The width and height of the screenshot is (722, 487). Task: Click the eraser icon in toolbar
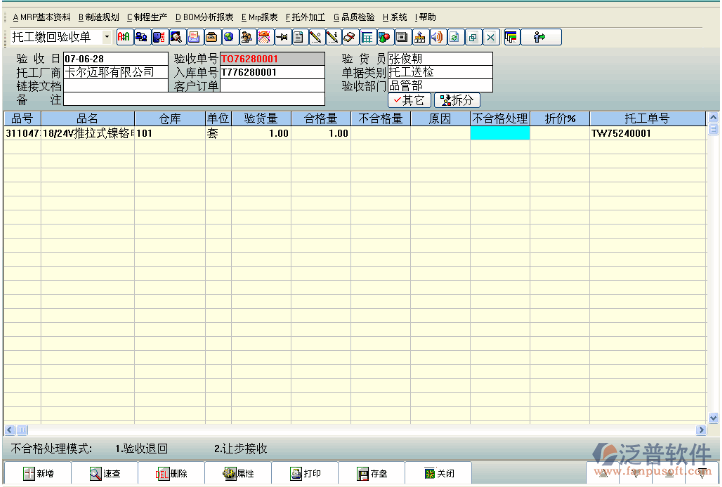(349, 37)
